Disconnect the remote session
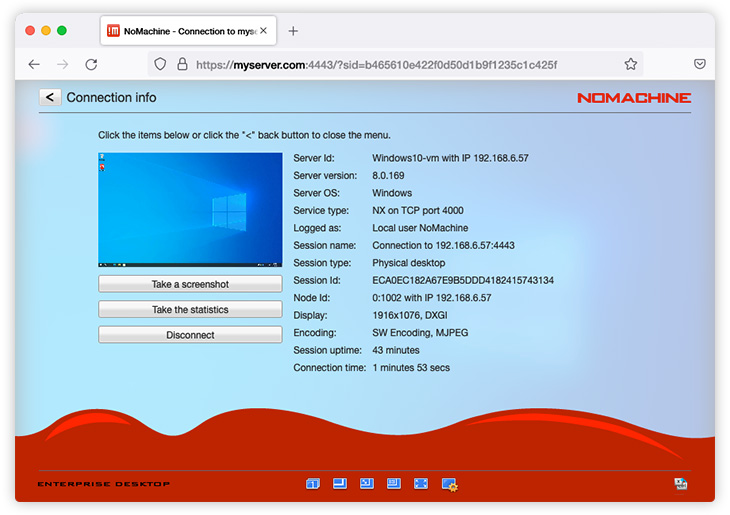The width and height of the screenshot is (730, 515). (190, 335)
